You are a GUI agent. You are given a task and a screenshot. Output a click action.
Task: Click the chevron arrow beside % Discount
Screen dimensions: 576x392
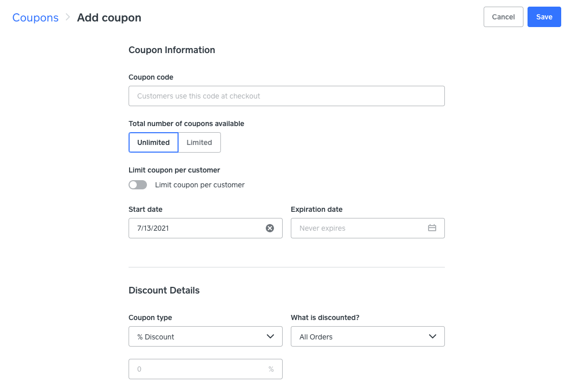(270, 337)
